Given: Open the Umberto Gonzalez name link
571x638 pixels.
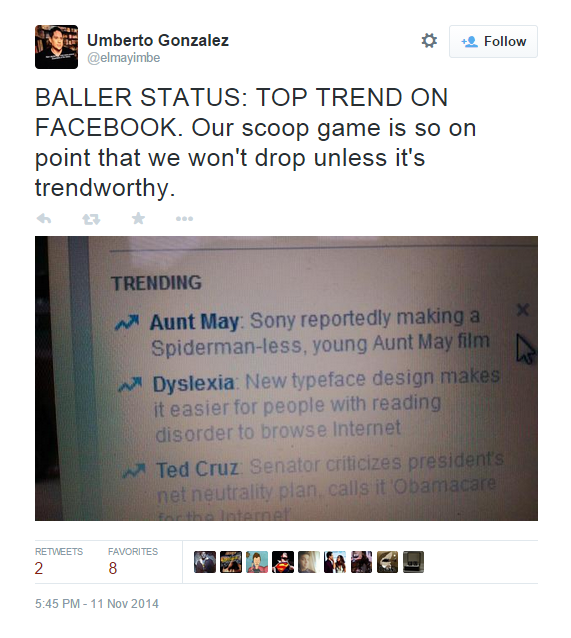Looking at the screenshot, I should pos(158,40).
